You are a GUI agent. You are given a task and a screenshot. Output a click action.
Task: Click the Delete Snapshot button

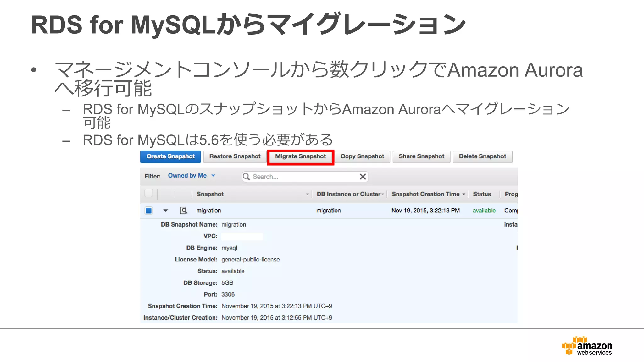coord(482,156)
